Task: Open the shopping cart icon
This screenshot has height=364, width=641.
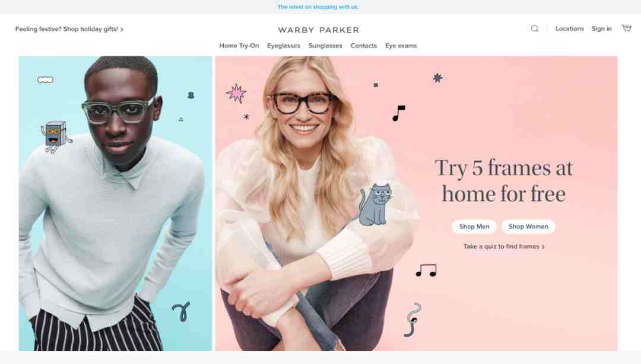Action: click(x=626, y=28)
